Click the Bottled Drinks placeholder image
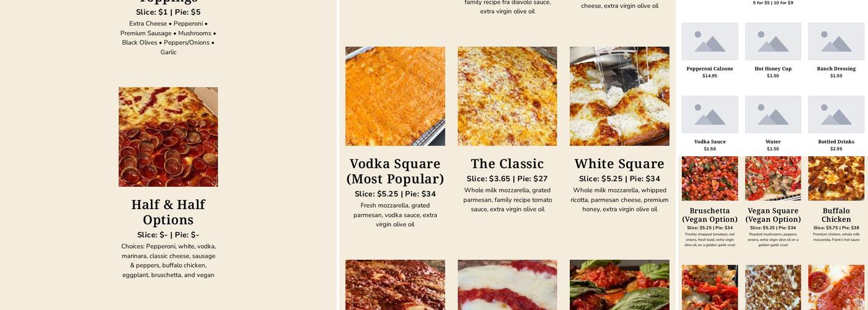This screenshot has width=868, height=310. (836, 114)
